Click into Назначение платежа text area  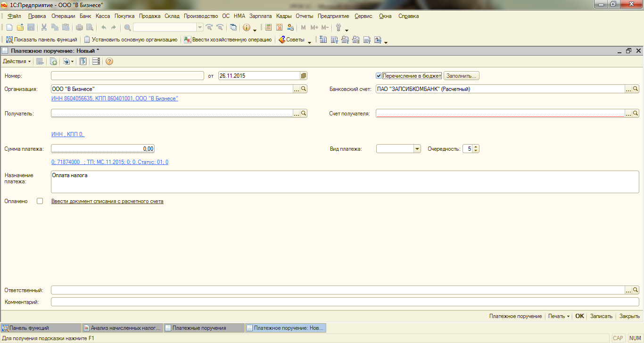click(345, 182)
